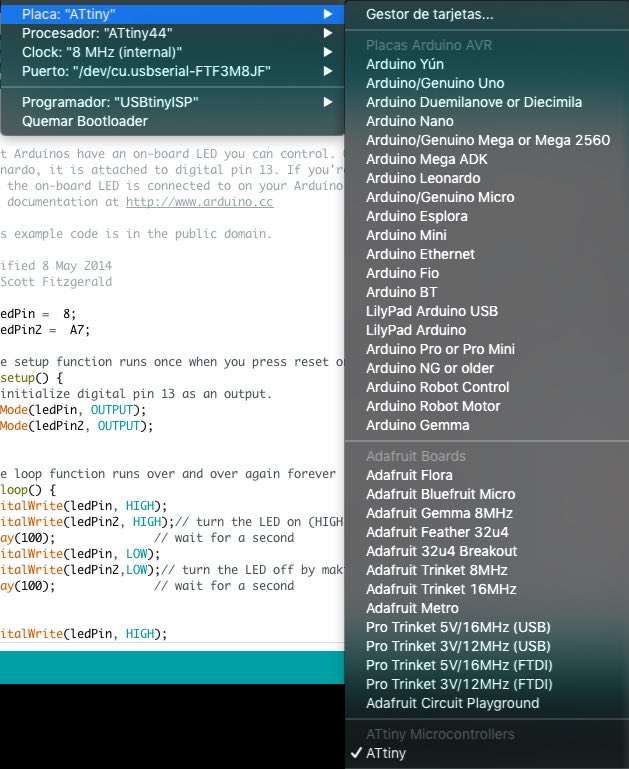Click the "loop() {" code line
The height and width of the screenshot is (769, 629).
pos(28,490)
